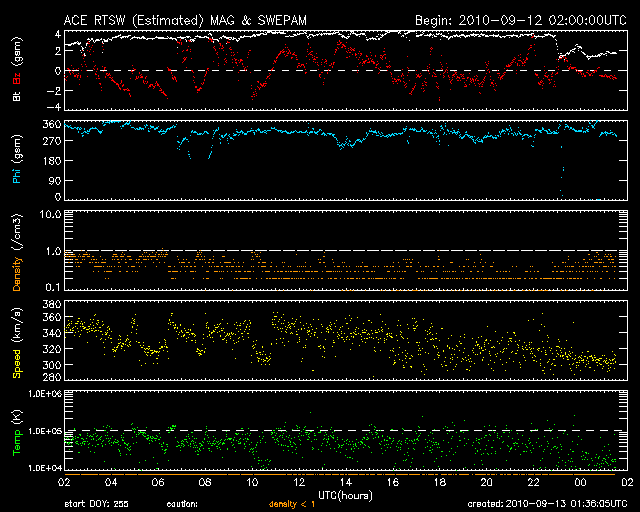Screen dimensions: 640x512
Task: Click the UTC(hours) x-axis label
Action: click(x=344, y=494)
